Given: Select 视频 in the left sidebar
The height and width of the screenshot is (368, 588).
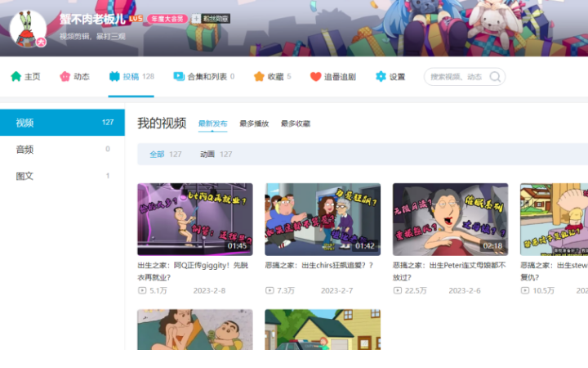Looking at the screenshot, I should [x=62, y=123].
